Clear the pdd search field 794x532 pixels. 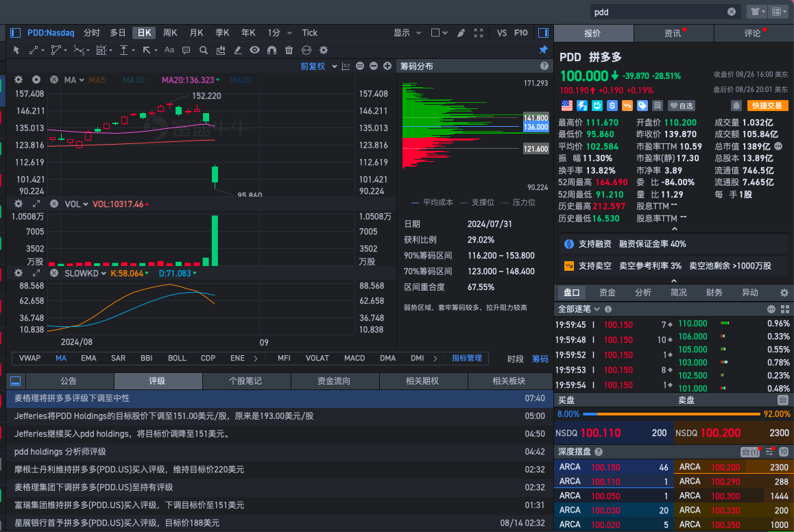(732, 12)
